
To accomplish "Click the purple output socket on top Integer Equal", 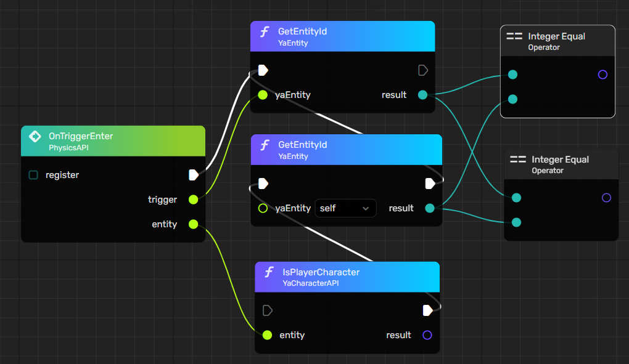I will pyautogui.click(x=602, y=75).
